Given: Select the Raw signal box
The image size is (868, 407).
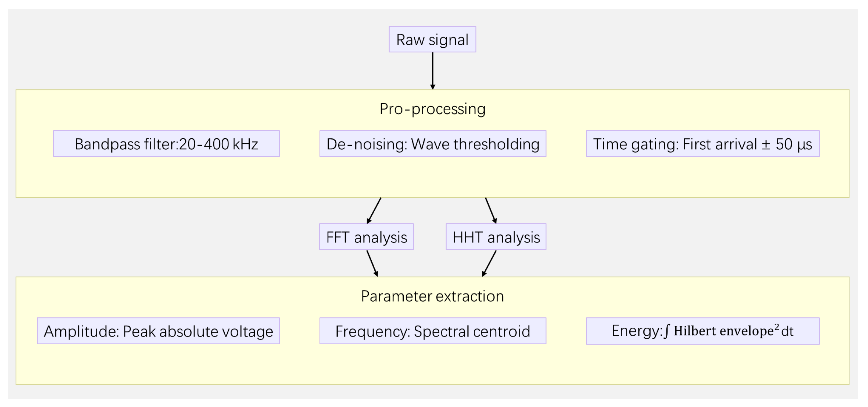Looking at the screenshot, I should tap(432, 40).
